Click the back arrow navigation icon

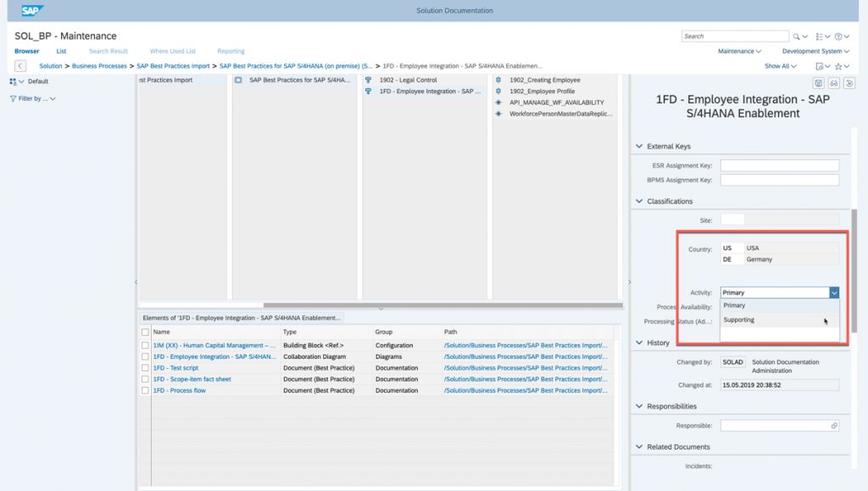coord(20,66)
